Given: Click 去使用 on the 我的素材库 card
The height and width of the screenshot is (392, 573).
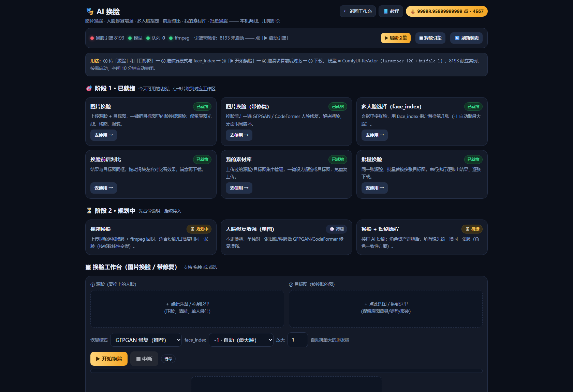Looking at the screenshot, I should [239, 188].
